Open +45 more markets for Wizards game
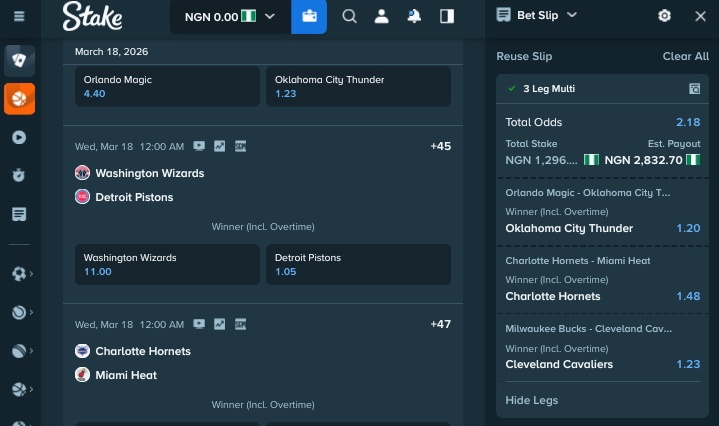Image resolution: width=719 pixels, height=426 pixels. 440,146
